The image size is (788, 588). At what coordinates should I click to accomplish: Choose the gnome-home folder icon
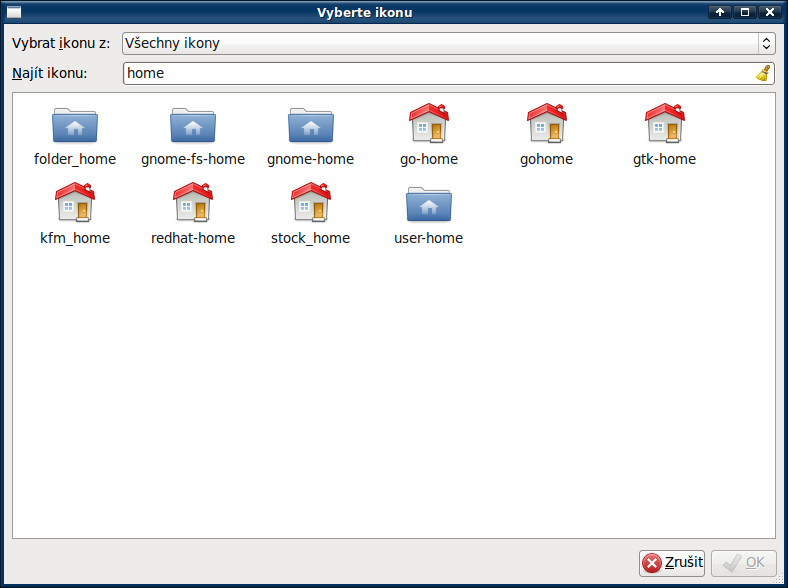pyautogui.click(x=311, y=125)
